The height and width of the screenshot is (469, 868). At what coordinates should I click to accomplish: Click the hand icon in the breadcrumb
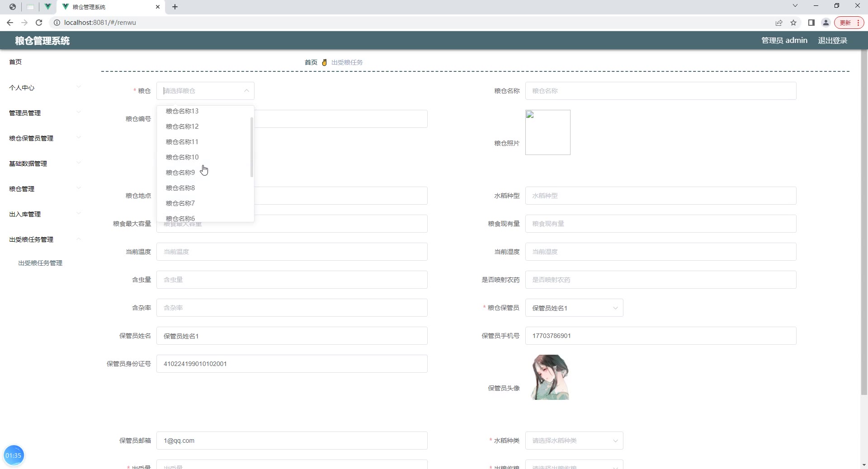point(324,62)
